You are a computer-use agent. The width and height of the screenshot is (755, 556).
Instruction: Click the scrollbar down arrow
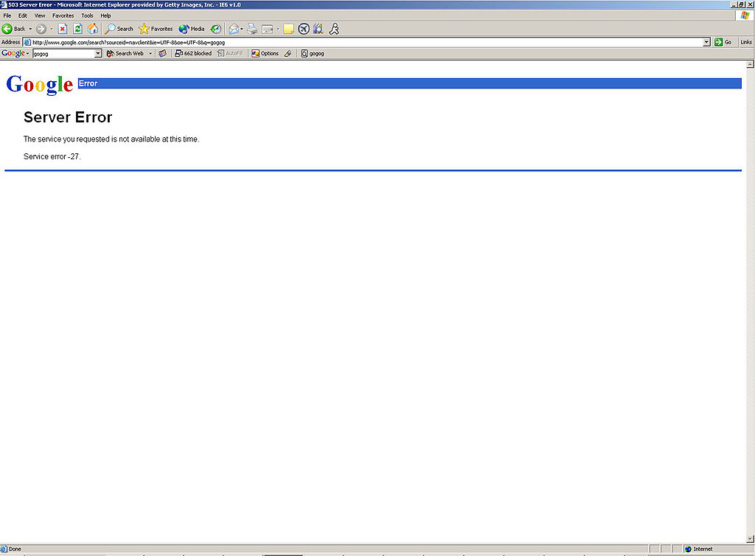click(750, 539)
